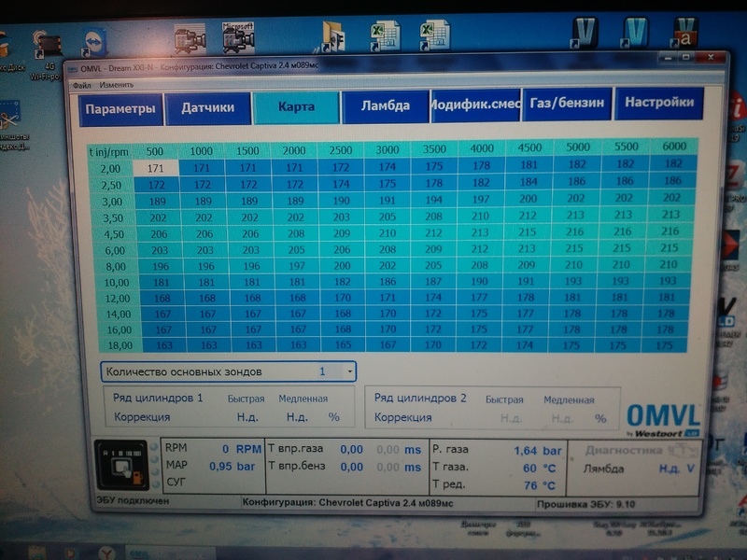This screenshot has width=747, height=560.
Task: Select cell 177 in row 12,00 column 4000
Action: click(x=479, y=298)
